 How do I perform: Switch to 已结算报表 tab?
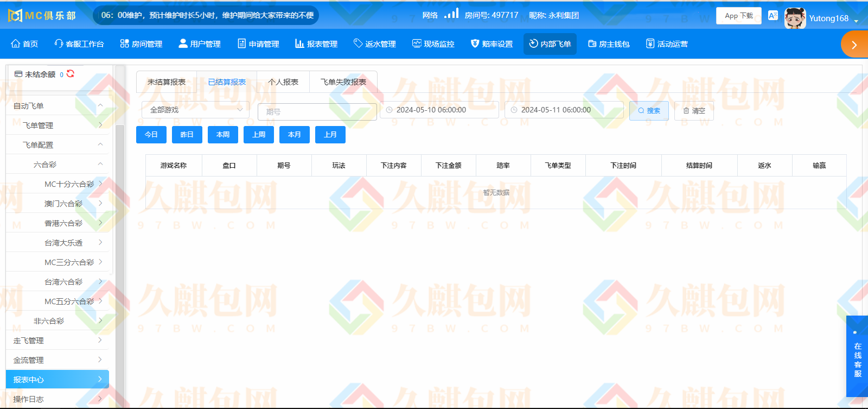[x=227, y=82]
